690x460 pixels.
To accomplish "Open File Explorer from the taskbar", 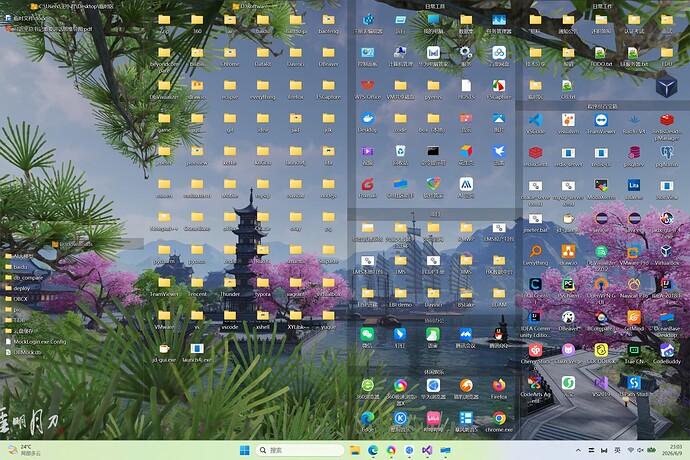I will pos(355,450).
